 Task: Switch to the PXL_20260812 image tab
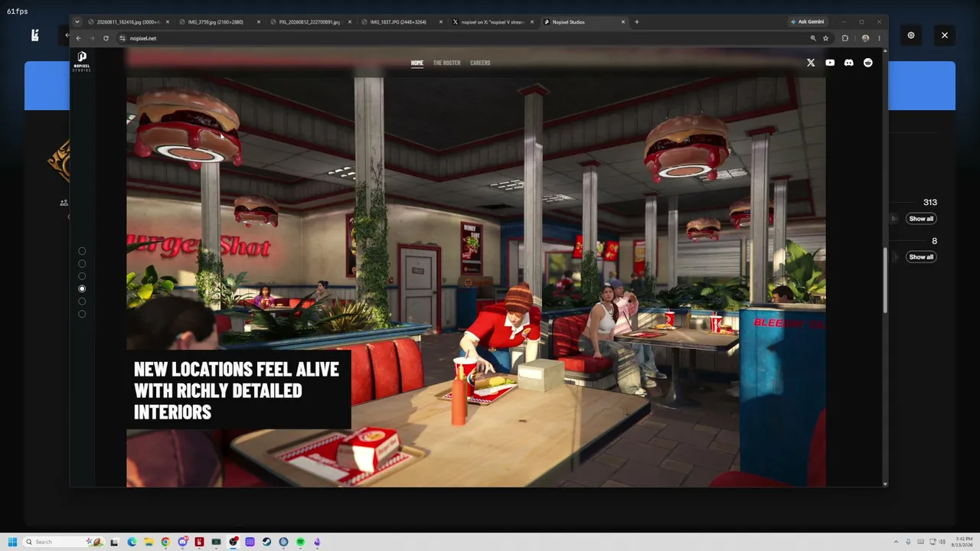tap(311, 22)
